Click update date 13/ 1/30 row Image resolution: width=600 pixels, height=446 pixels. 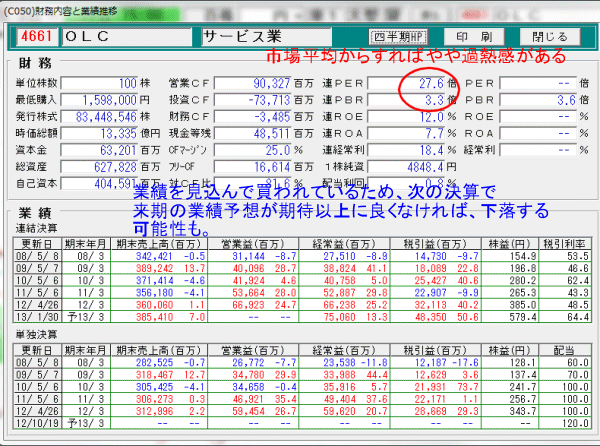[x=37, y=317]
